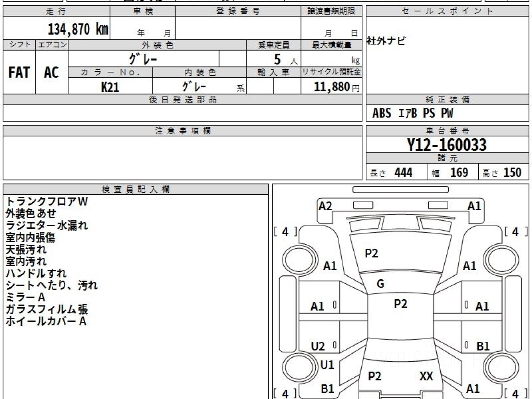Select the 長さ 444 length cell
This screenshot has width=532, height=399.
[x=397, y=172]
